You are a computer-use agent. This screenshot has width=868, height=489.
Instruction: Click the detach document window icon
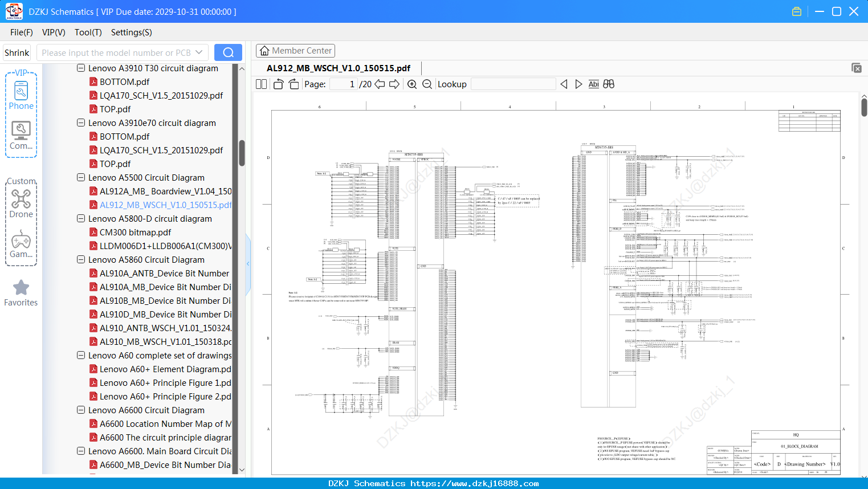(x=857, y=68)
